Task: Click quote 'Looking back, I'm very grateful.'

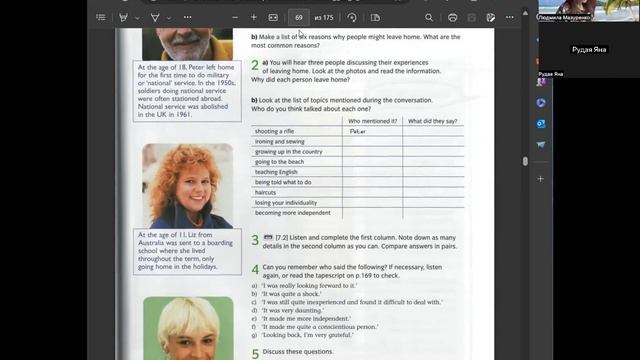Action: (308, 335)
